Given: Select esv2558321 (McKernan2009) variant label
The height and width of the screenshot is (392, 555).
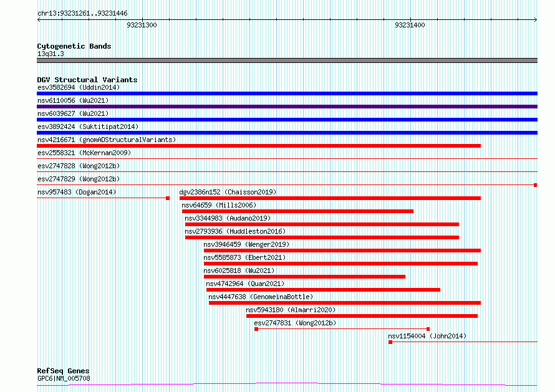Looking at the screenshot, I should (x=84, y=153).
